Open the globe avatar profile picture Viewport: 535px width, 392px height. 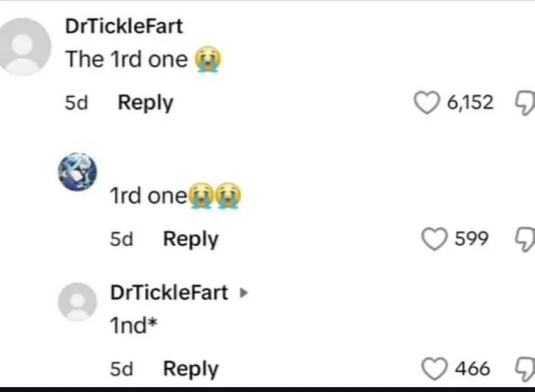[77, 172]
